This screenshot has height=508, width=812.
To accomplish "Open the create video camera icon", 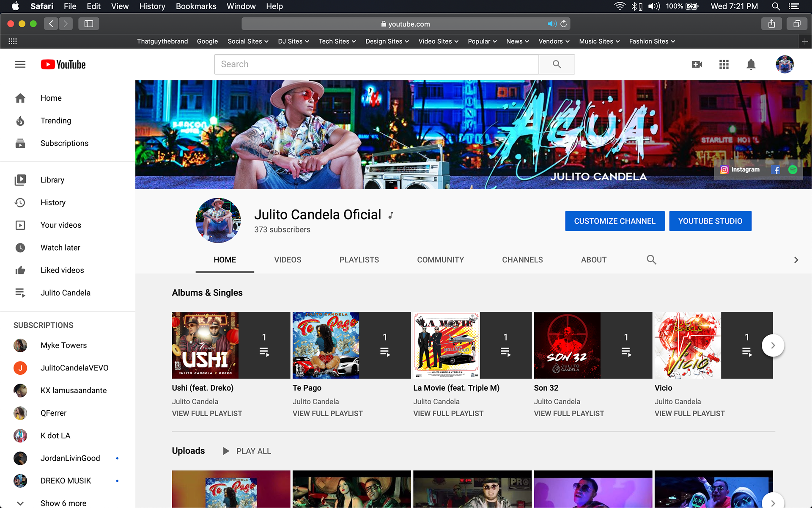I will [x=697, y=64].
